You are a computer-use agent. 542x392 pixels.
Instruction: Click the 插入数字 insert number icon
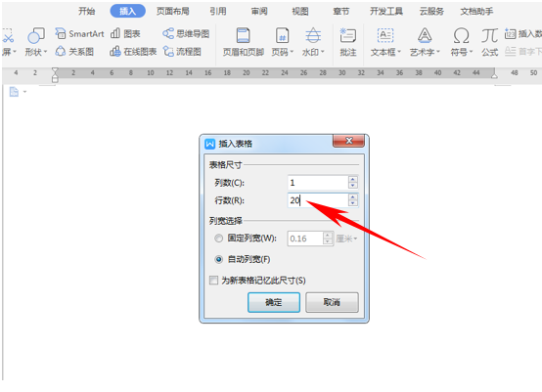510,34
